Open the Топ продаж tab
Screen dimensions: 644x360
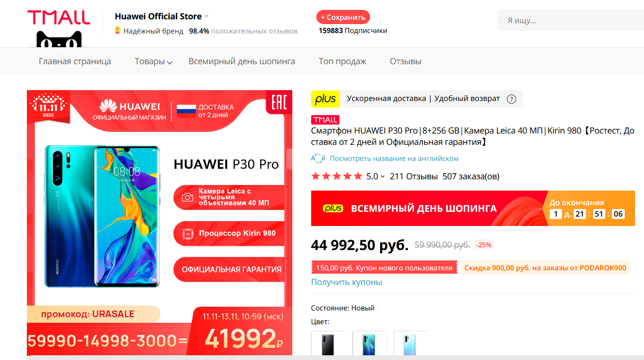click(342, 61)
